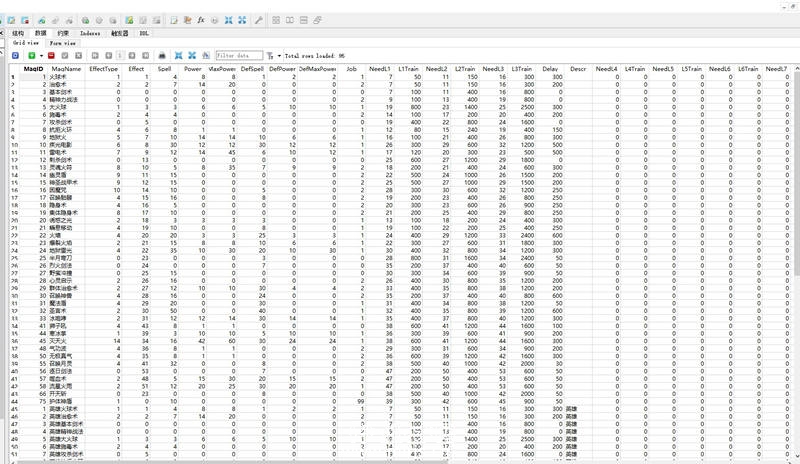Switch to the 数据 tab

coord(41,33)
